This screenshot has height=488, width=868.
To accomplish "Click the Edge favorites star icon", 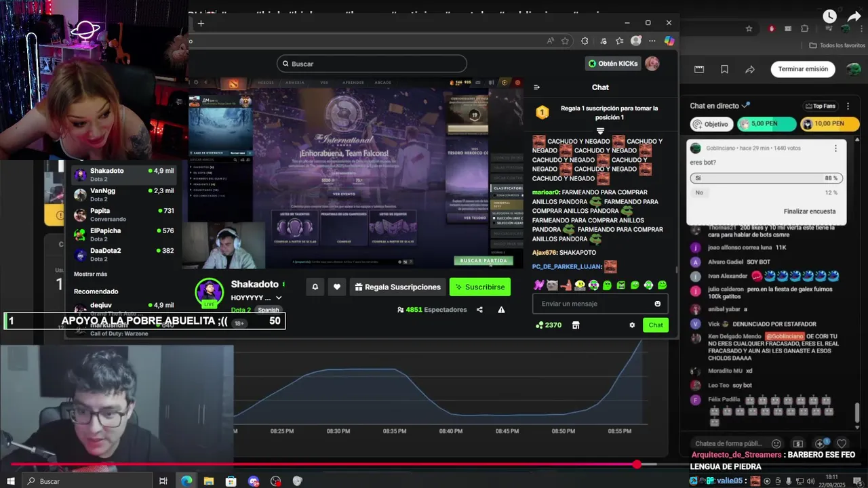I will point(565,41).
